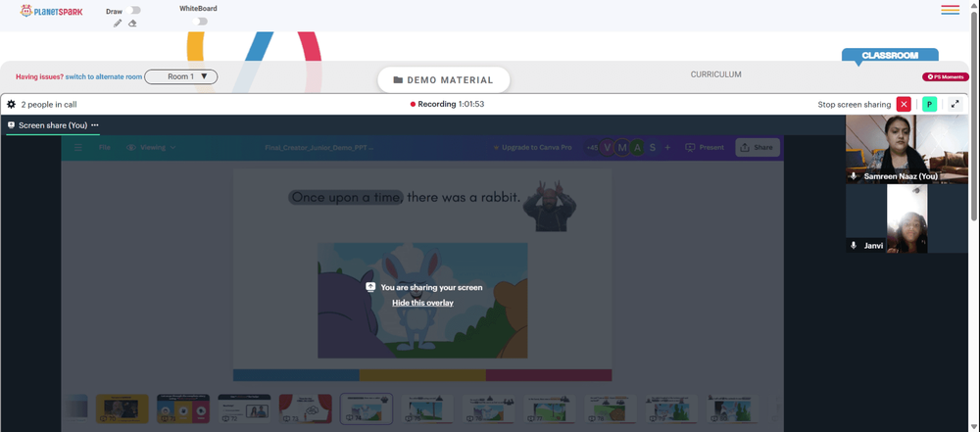
Task: Click the '2 people in call' text
Action: (x=49, y=105)
